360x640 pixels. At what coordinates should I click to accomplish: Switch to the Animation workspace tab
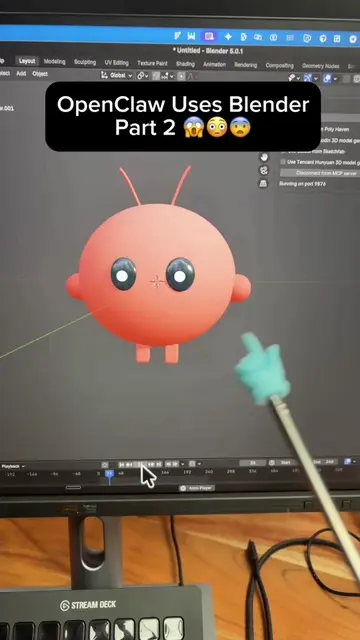[x=214, y=64]
